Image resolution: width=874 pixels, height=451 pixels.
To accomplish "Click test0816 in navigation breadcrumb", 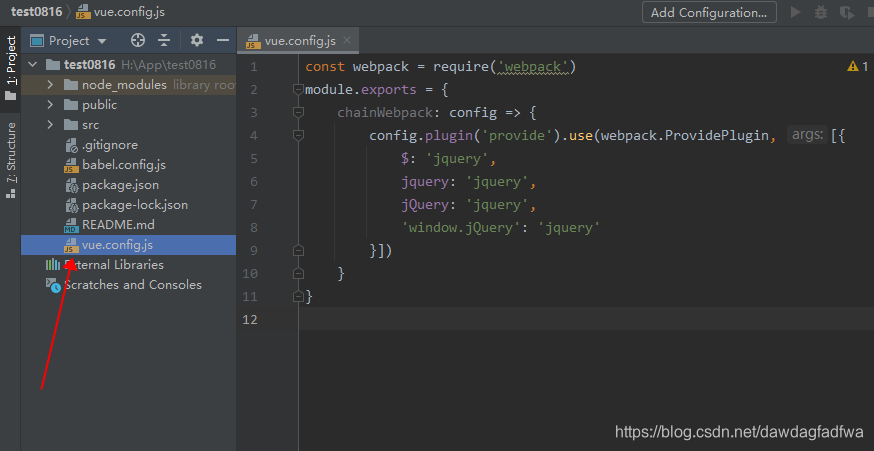I will click(x=36, y=12).
